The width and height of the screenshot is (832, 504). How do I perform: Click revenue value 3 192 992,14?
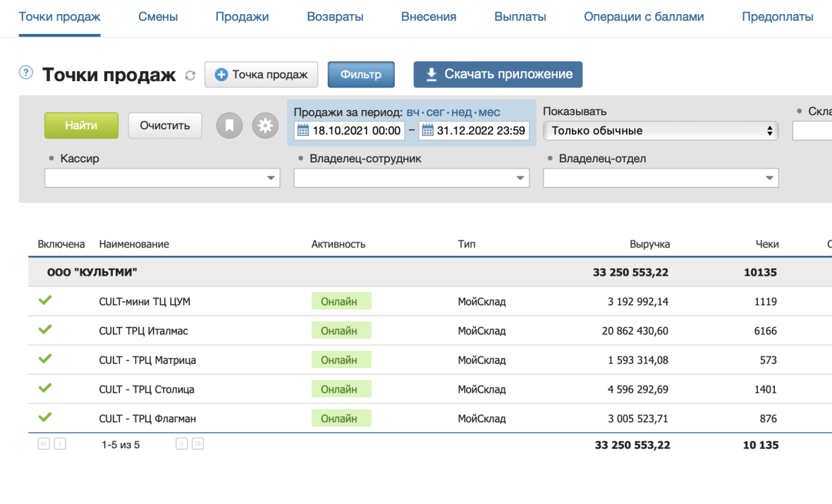point(638,302)
